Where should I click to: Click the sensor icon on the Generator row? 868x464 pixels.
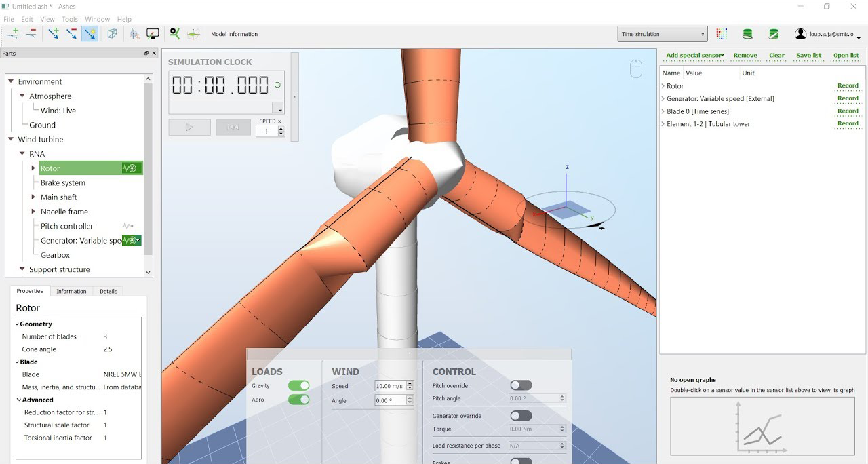coord(132,240)
